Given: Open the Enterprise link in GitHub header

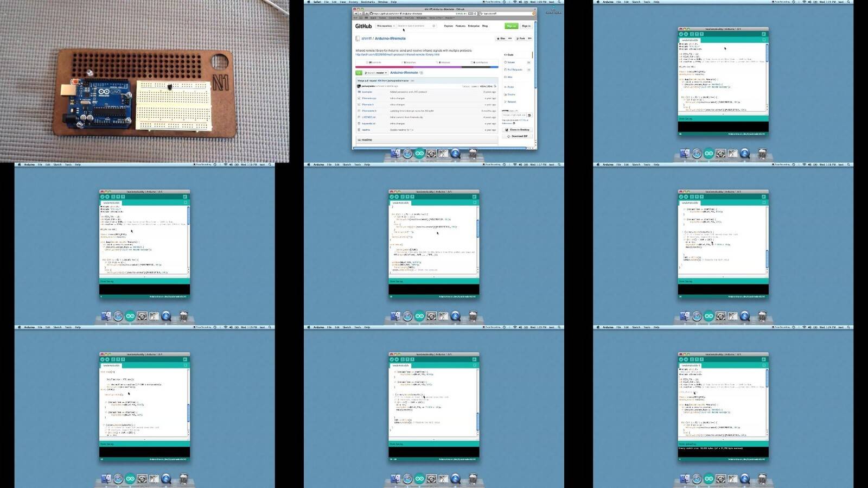Looking at the screenshot, I should 474,26.
